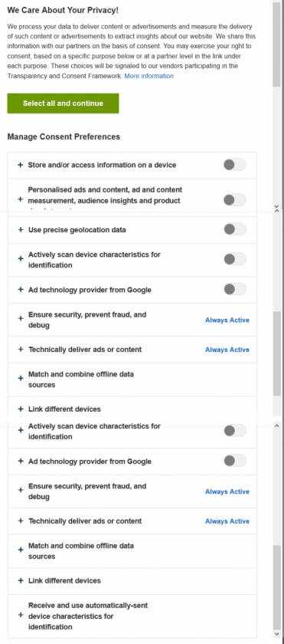This screenshot has height=644, width=284.
Task: Click Select all and continue button
Action: tap(63, 103)
